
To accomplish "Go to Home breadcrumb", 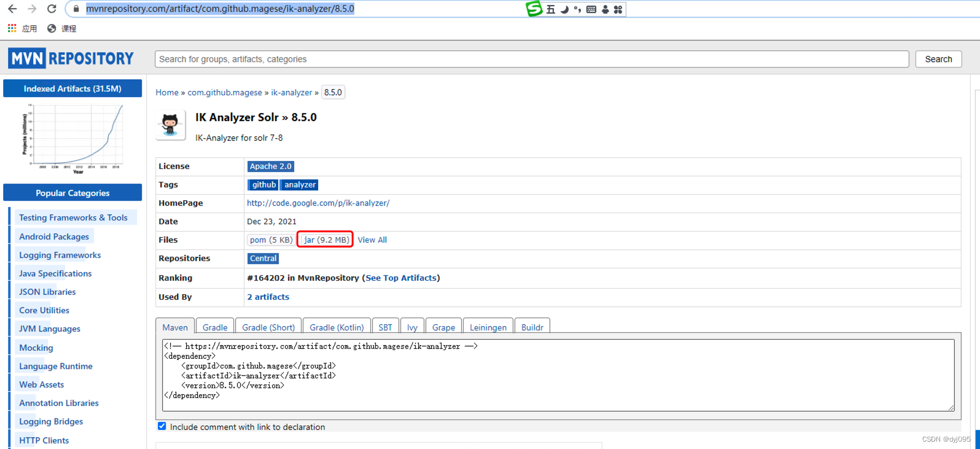I will [167, 92].
